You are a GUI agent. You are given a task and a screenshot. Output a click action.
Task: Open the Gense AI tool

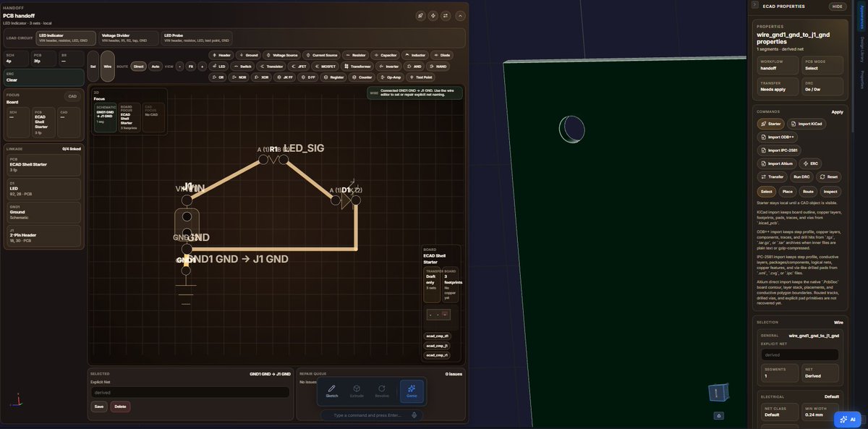pyautogui.click(x=412, y=391)
